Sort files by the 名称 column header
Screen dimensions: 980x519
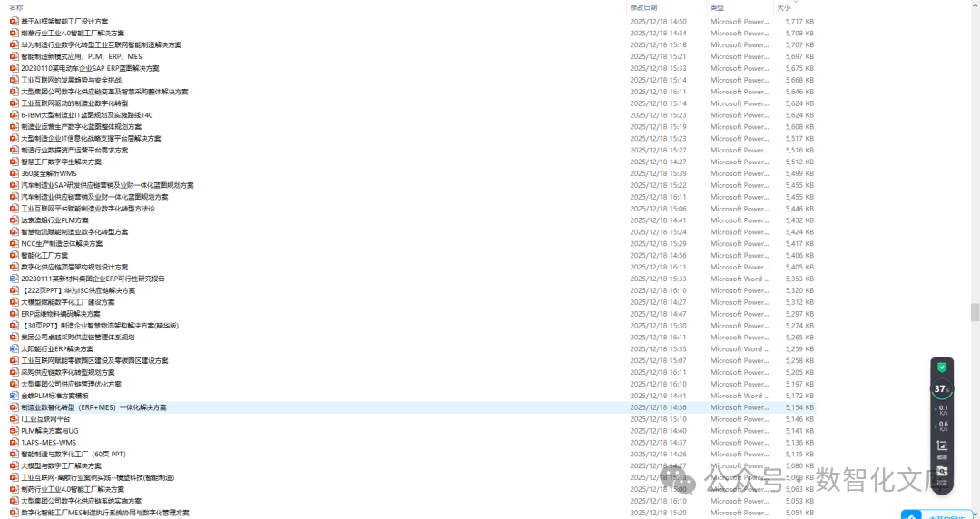(16, 7)
